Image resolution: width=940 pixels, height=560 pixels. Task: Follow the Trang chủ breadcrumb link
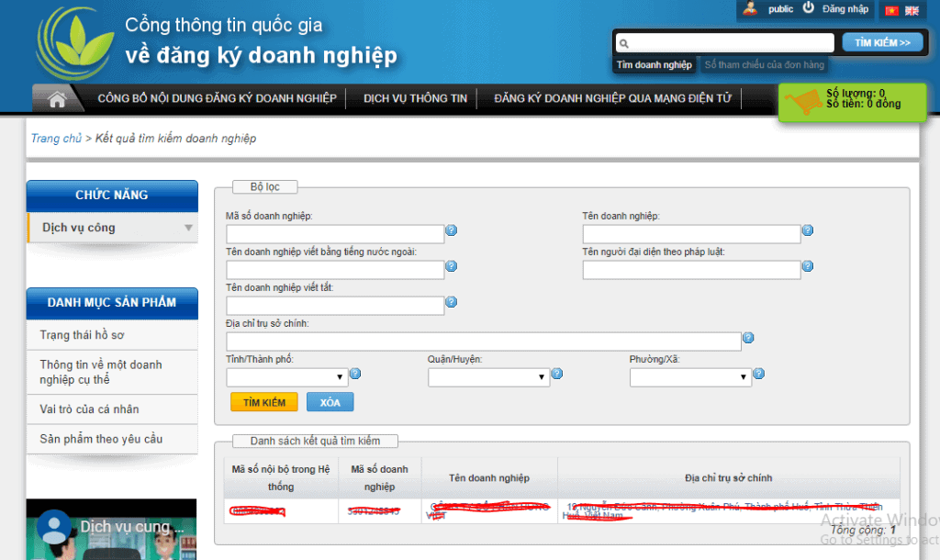[56, 139]
